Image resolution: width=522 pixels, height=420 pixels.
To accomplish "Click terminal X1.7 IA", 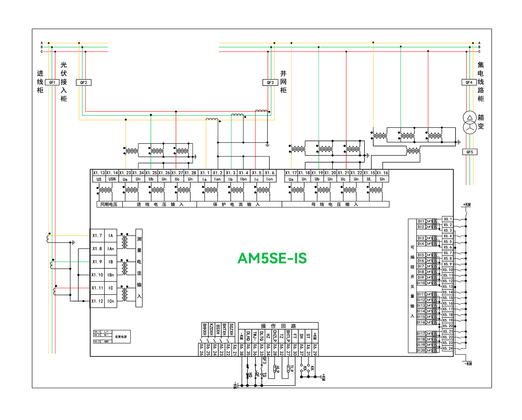I will click(103, 236).
